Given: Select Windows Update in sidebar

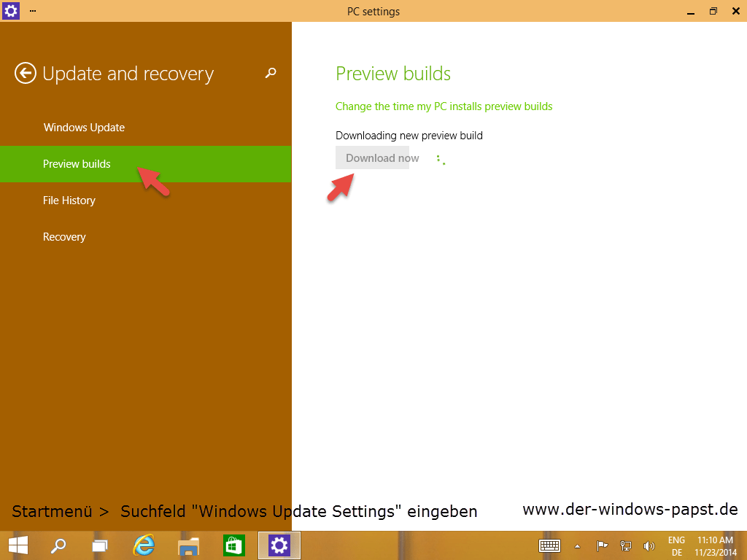Looking at the screenshot, I should [84, 128].
